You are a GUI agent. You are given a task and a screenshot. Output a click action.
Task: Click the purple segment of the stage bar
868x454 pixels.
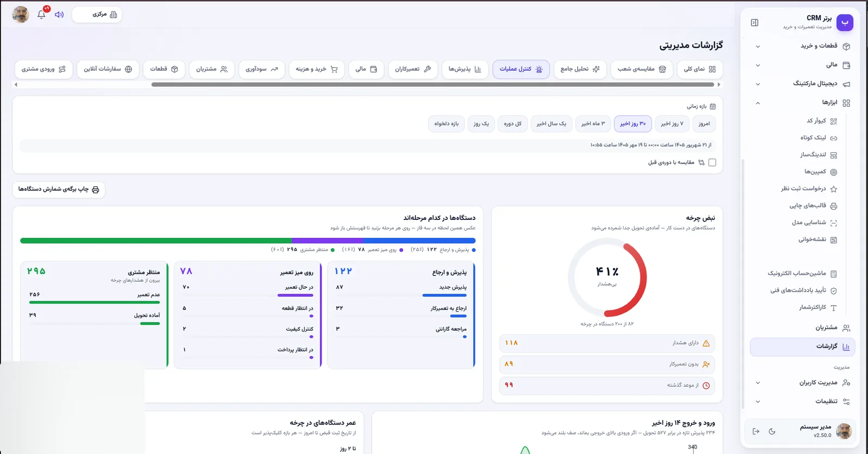click(x=327, y=241)
